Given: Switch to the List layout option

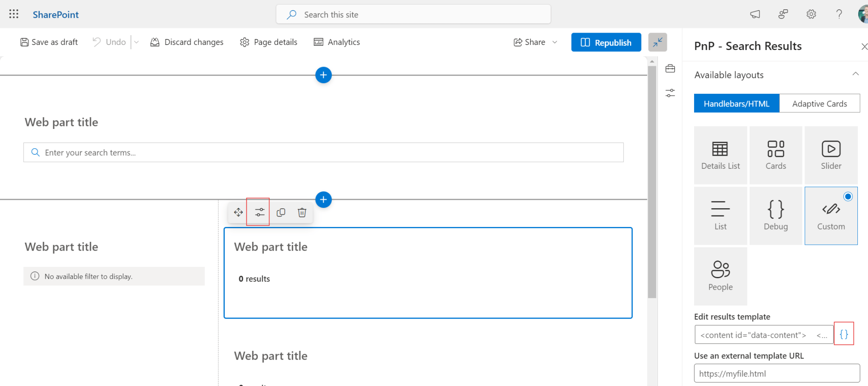Looking at the screenshot, I should click(720, 215).
